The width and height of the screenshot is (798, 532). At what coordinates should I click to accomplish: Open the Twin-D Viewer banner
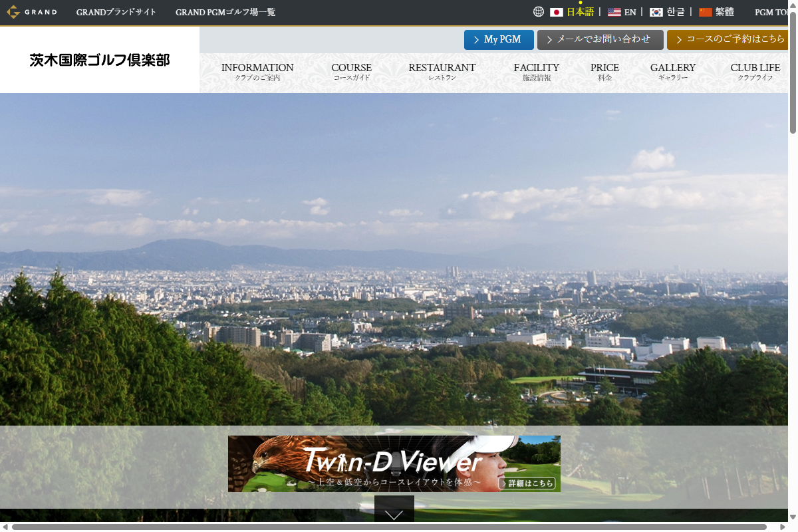[394, 464]
